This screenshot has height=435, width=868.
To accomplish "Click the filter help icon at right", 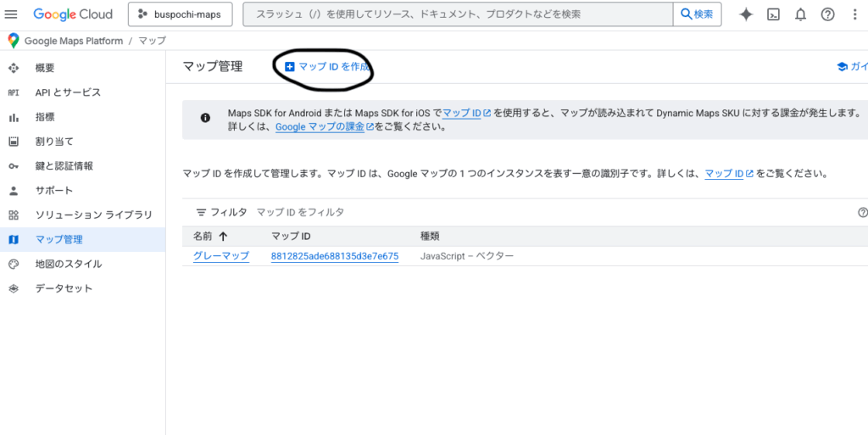I will pyautogui.click(x=862, y=213).
